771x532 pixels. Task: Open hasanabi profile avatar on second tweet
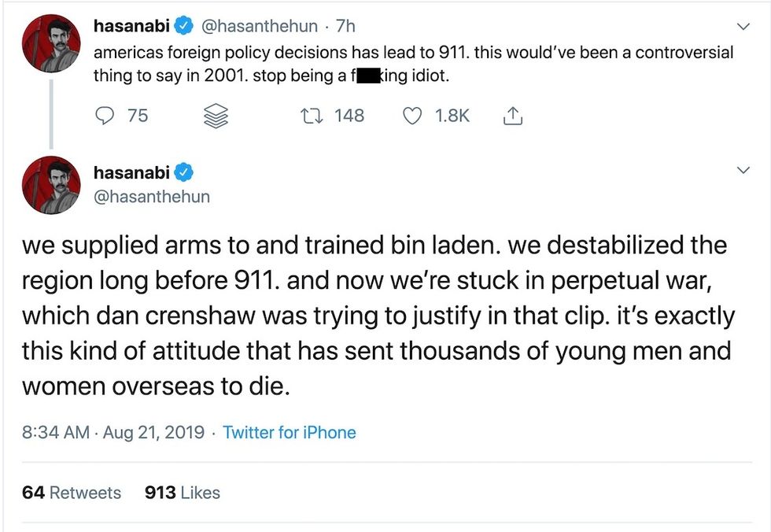[x=50, y=186]
